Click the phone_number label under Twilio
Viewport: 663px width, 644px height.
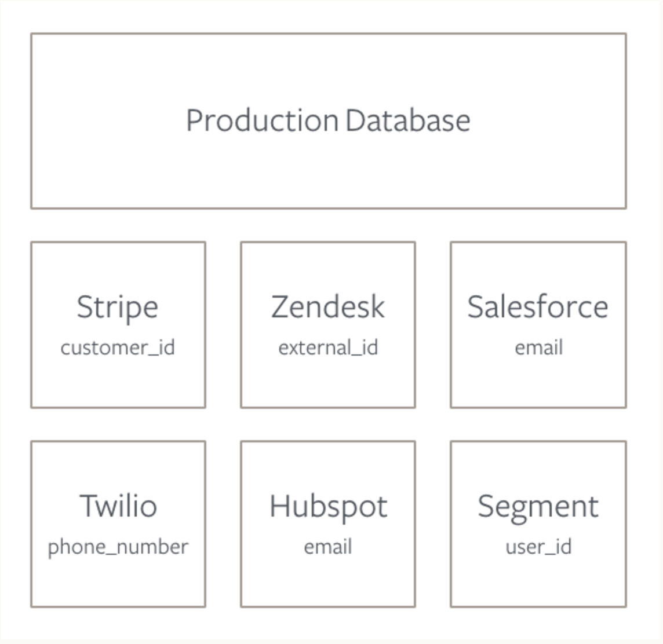118,547
